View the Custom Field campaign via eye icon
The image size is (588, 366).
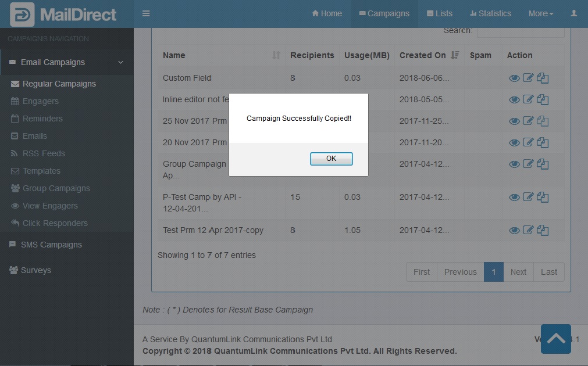(x=514, y=78)
